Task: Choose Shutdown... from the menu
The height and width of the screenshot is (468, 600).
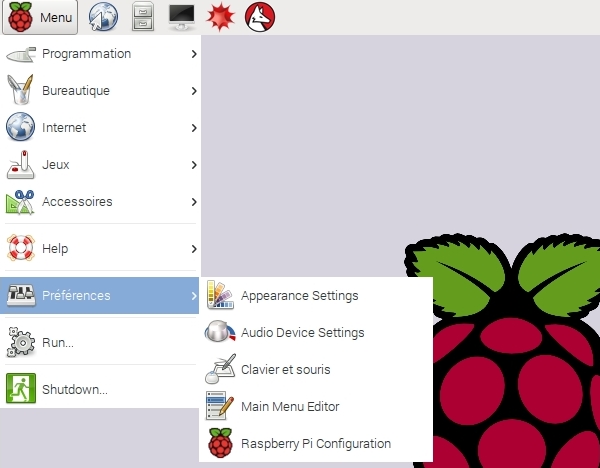Action: point(99,389)
